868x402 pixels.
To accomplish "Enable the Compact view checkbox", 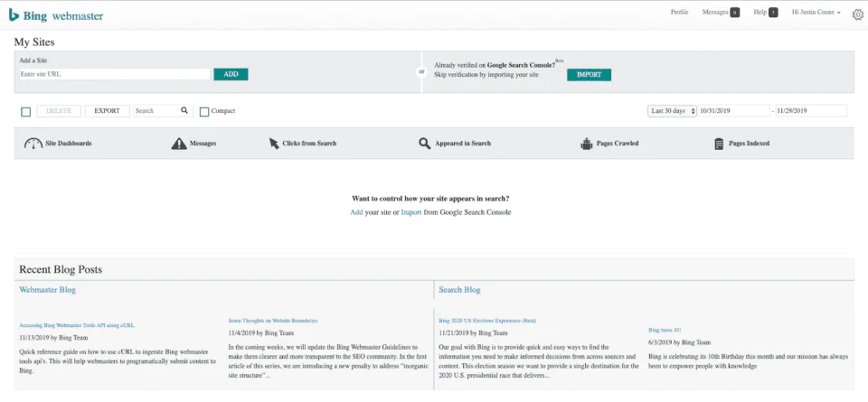I will (204, 111).
